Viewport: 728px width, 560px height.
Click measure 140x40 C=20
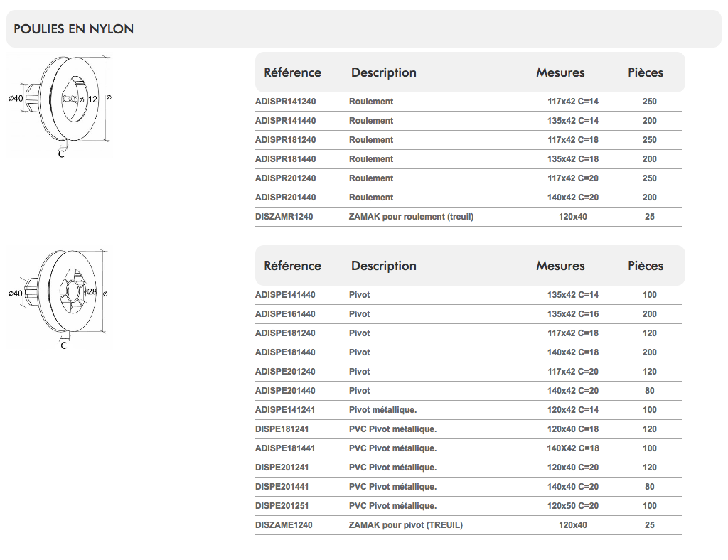[x=572, y=487]
